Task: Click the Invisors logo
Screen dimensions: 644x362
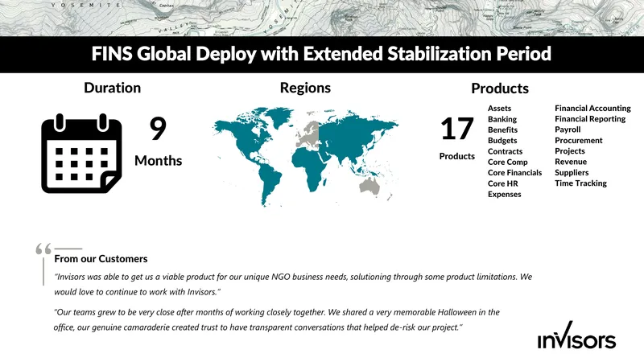Action: point(576,335)
